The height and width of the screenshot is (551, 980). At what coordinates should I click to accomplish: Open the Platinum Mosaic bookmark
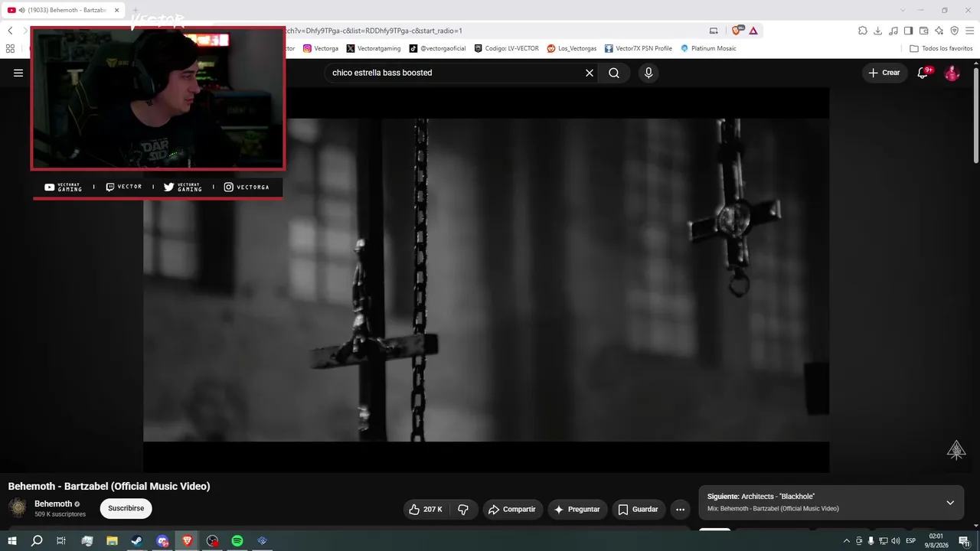pos(708,48)
